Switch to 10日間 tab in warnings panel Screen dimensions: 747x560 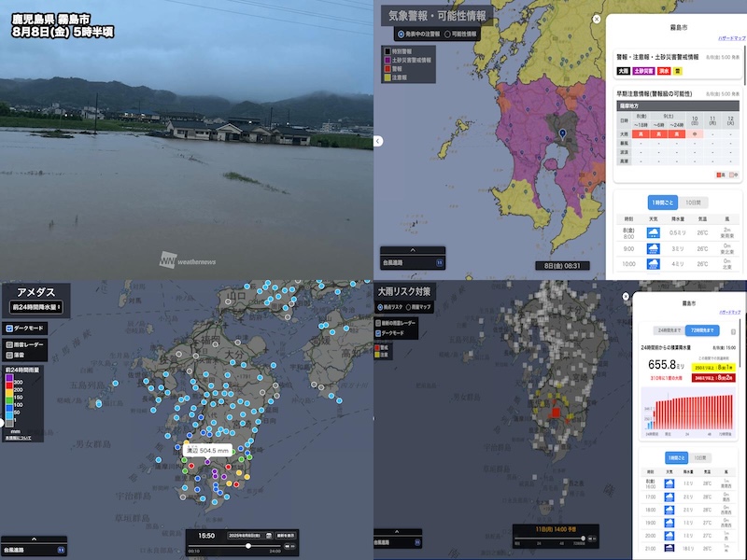[692, 203]
